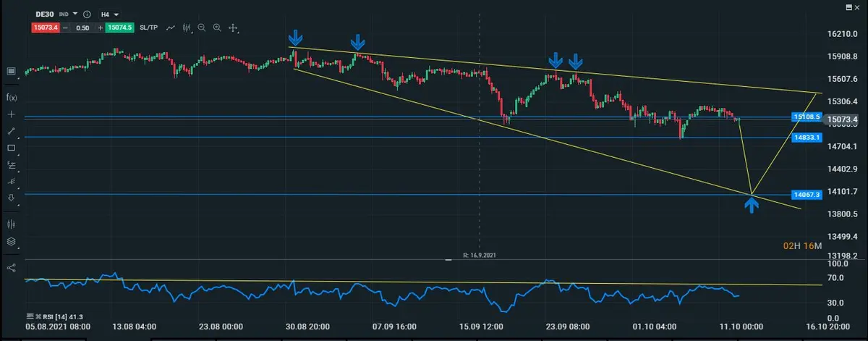Select the rectangle shape tool
The width and height of the screenshot is (868, 341).
click(12, 148)
